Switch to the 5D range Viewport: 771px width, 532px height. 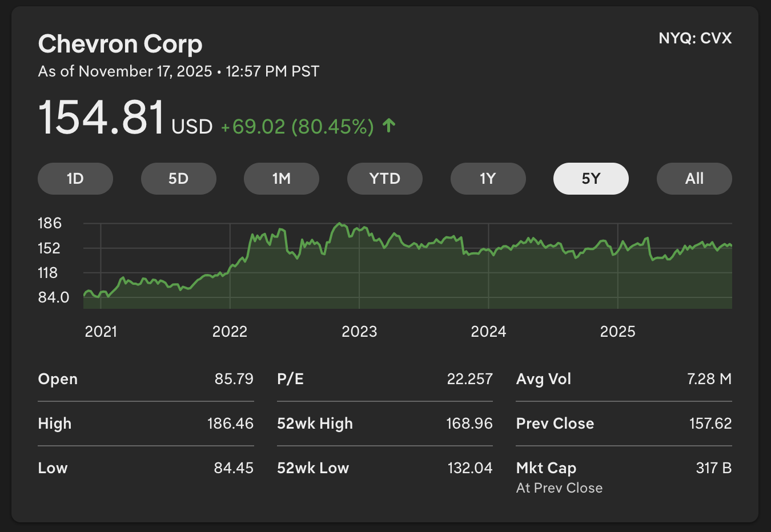[178, 179]
